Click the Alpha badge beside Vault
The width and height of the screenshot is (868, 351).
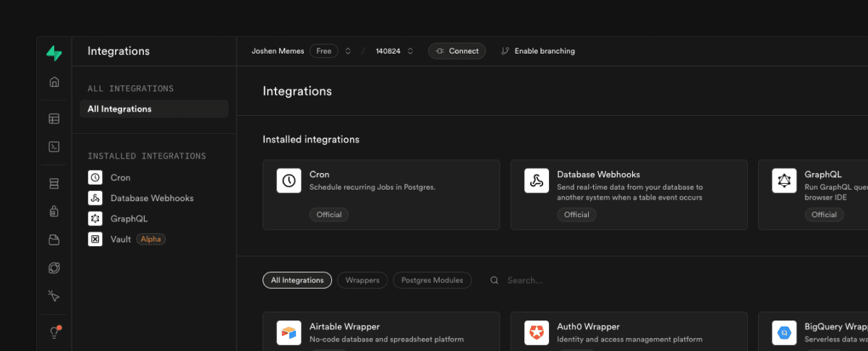[151, 239]
